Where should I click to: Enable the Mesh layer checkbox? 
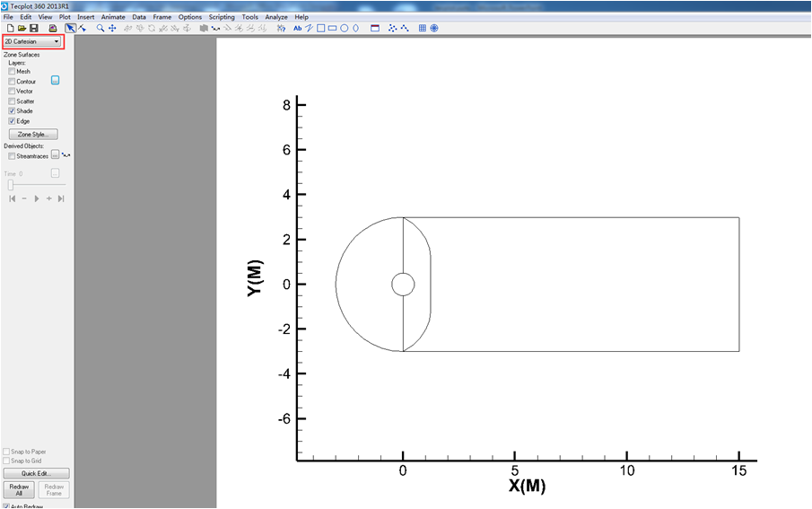point(12,71)
